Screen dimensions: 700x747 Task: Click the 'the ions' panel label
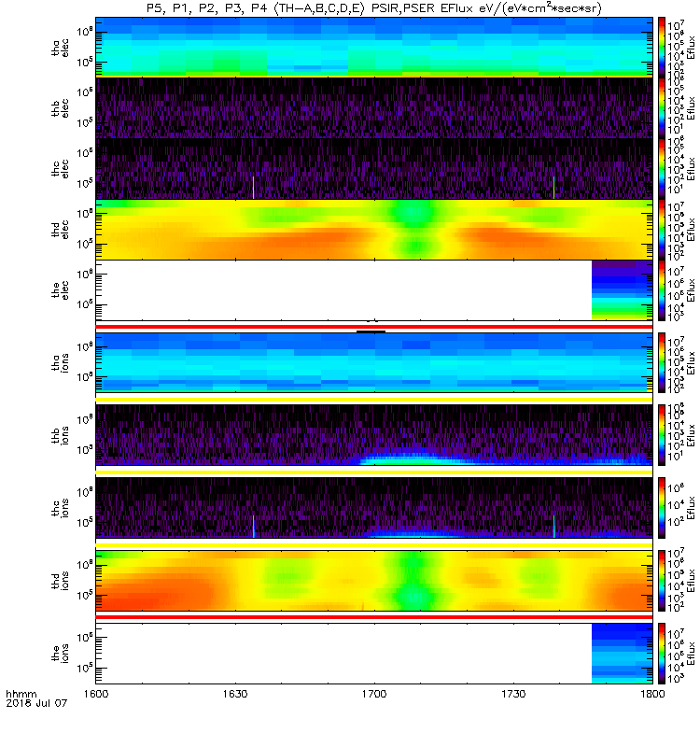point(60,653)
